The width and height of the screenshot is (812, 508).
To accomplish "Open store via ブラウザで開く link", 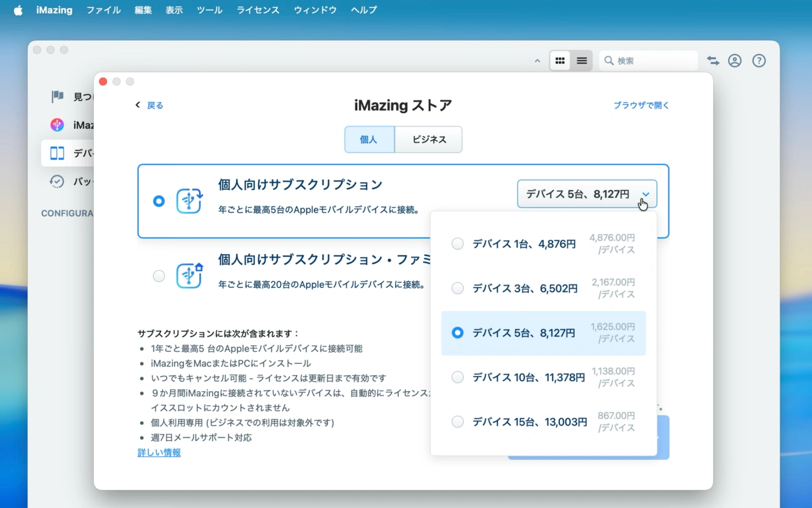I will [x=641, y=105].
